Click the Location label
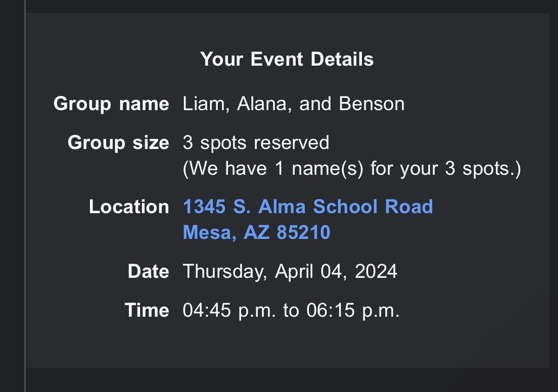The width and height of the screenshot is (558, 392). (x=129, y=207)
